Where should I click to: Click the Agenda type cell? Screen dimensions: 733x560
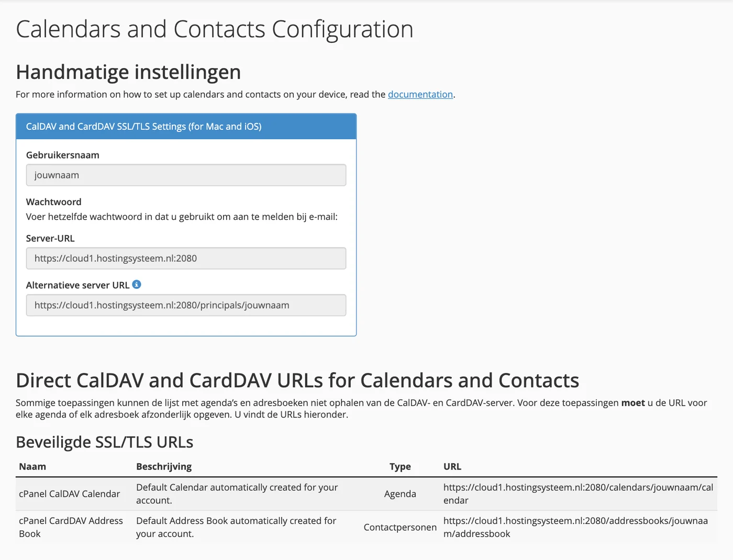400,494
